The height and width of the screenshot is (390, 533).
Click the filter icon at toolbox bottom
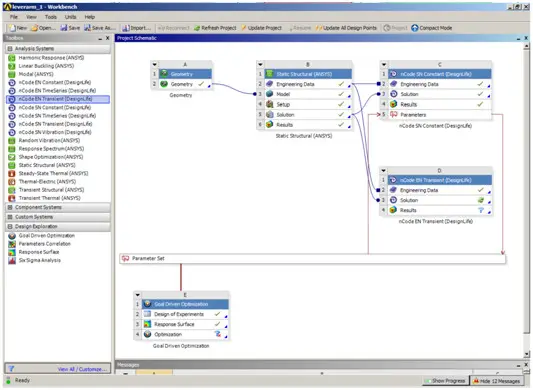(x=11, y=369)
